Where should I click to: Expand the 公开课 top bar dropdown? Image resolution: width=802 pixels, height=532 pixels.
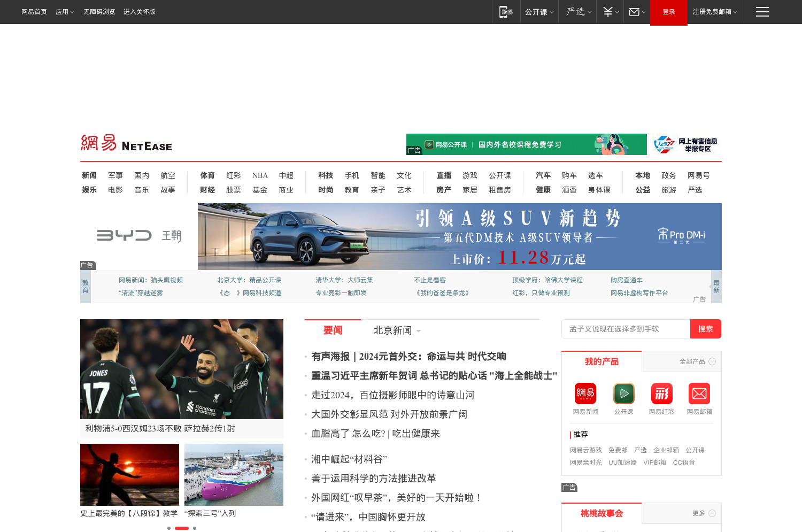(x=539, y=12)
